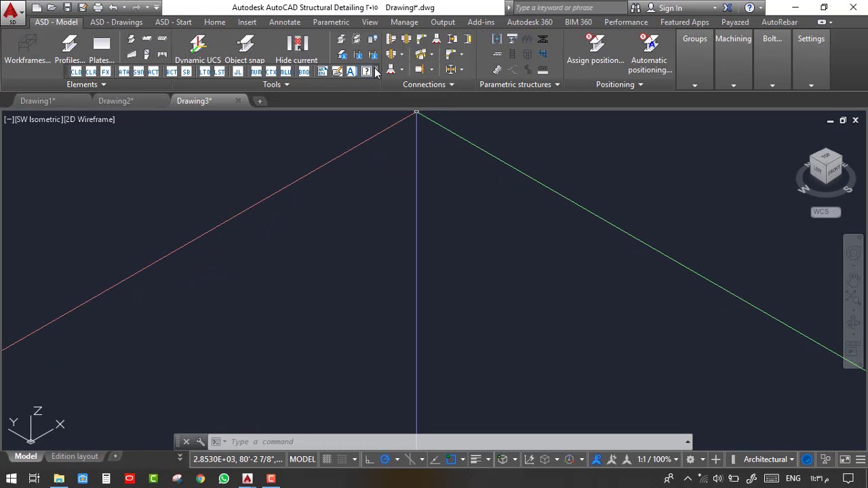Viewport: 868px width, 488px height.
Task: Click Assign position icon
Action: click(x=595, y=43)
